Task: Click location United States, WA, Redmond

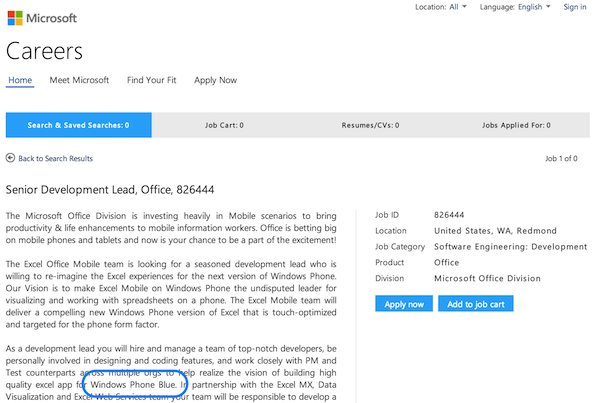Action: coord(495,231)
